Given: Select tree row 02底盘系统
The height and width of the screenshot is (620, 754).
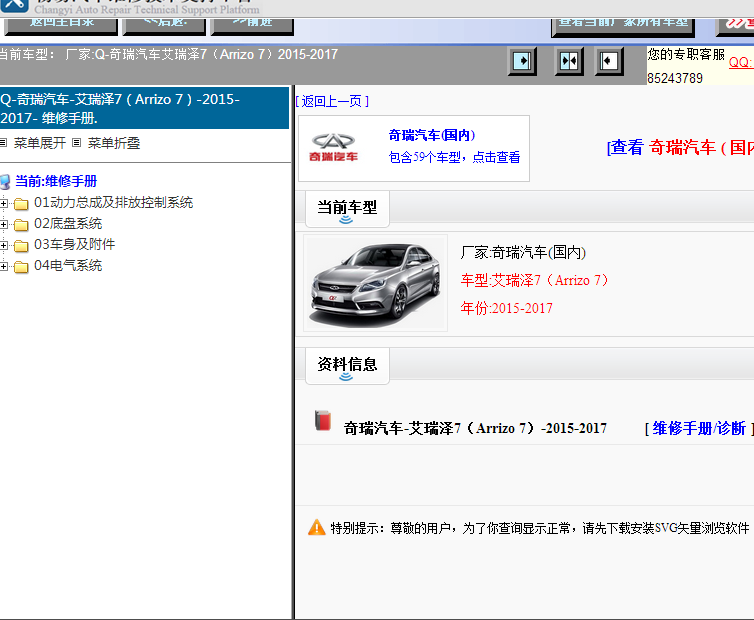Looking at the screenshot, I should tap(68, 224).
